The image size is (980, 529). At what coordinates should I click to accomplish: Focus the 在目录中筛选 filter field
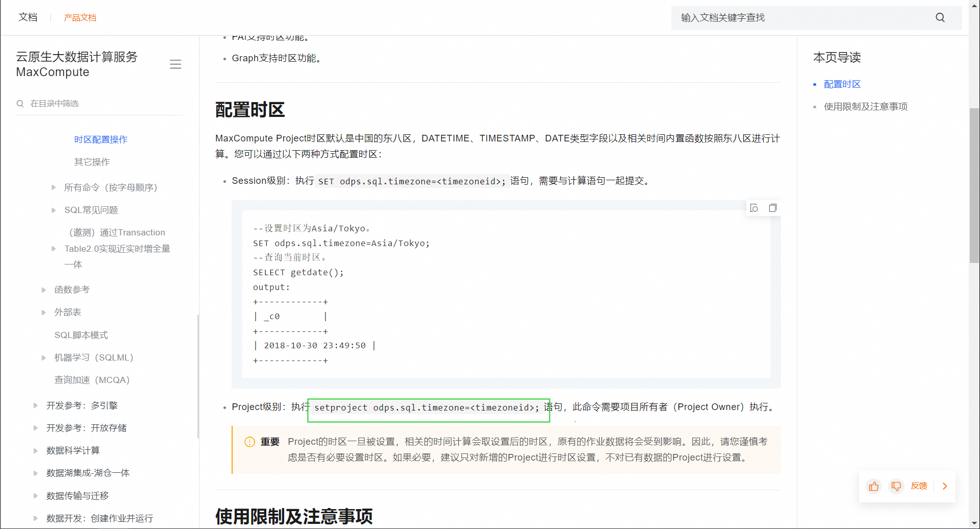99,104
